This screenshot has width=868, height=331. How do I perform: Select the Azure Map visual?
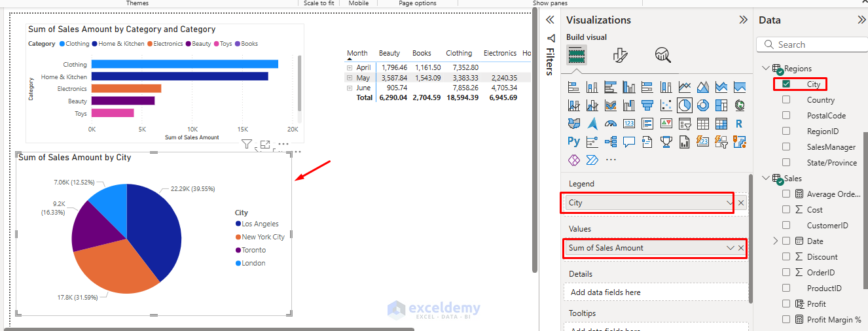[592, 123]
